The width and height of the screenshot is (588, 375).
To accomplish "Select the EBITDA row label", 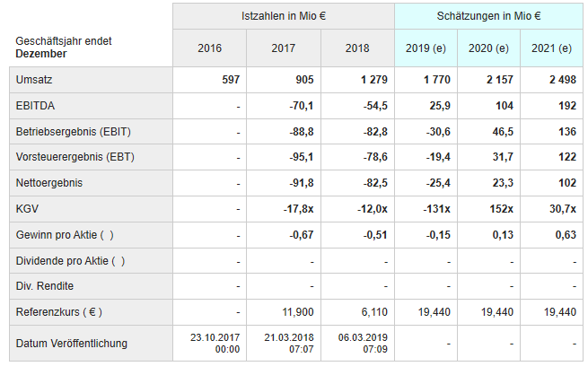I will [x=35, y=106].
